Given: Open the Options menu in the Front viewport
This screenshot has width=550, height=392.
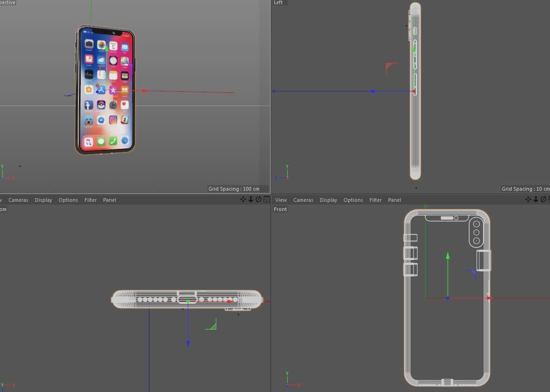Looking at the screenshot, I should click(x=353, y=200).
